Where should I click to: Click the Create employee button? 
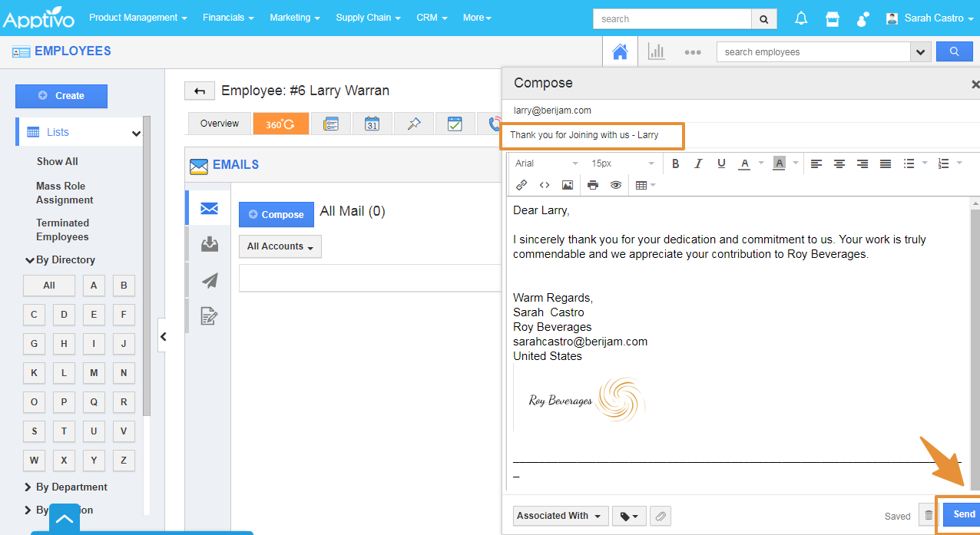coord(61,96)
